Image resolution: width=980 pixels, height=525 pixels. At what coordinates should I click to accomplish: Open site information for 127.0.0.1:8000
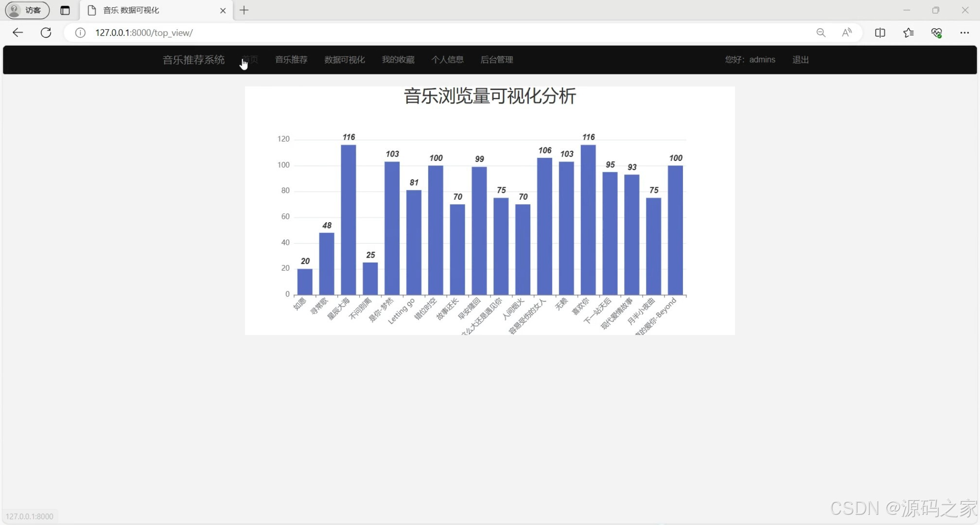80,33
